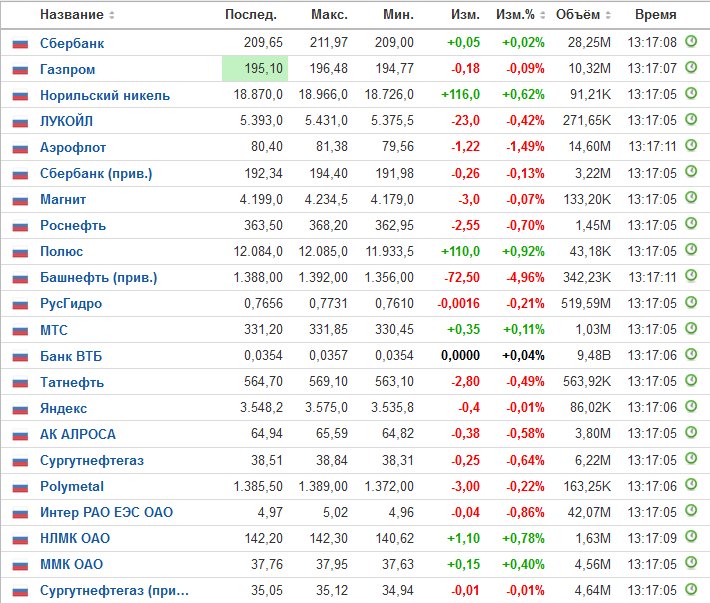Click the 519,59M volume for РусГидро
The height and width of the screenshot is (603, 710).
tap(586, 303)
